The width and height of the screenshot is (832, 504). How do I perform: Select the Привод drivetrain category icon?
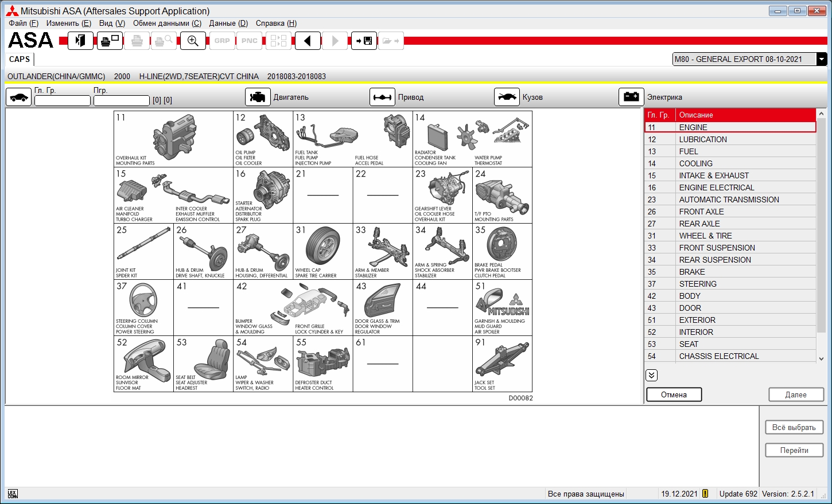tap(382, 97)
